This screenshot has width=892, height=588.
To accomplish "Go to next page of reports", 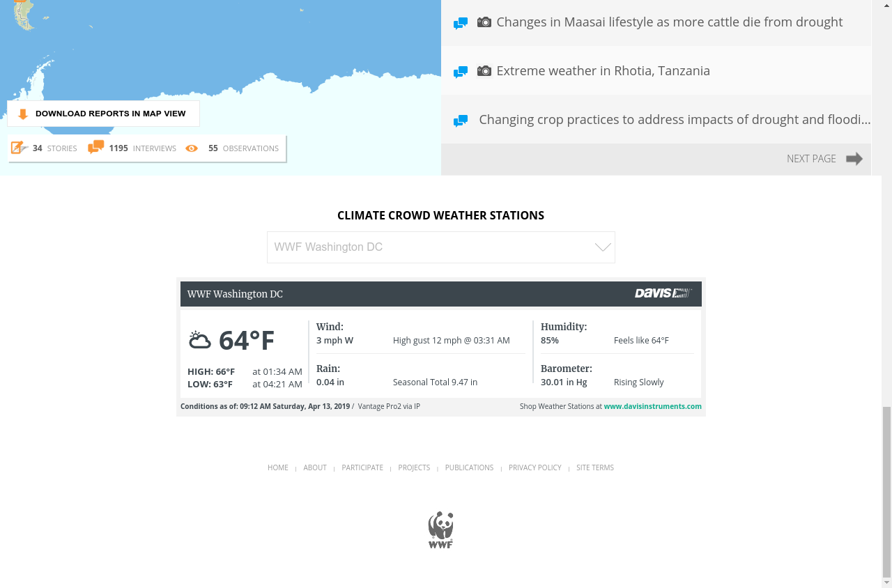I will [x=824, y=159].
